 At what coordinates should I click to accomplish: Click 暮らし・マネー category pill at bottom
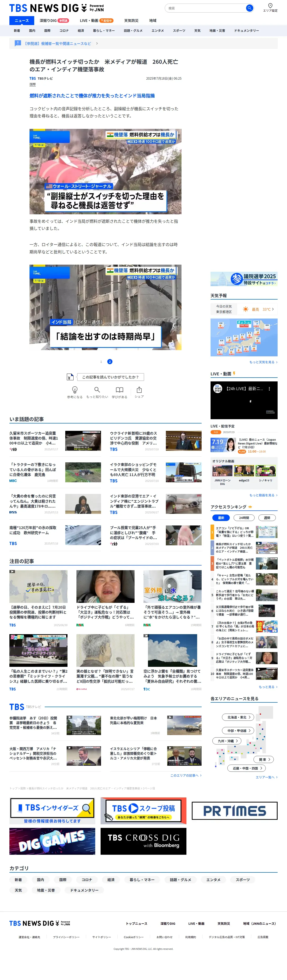142,880
